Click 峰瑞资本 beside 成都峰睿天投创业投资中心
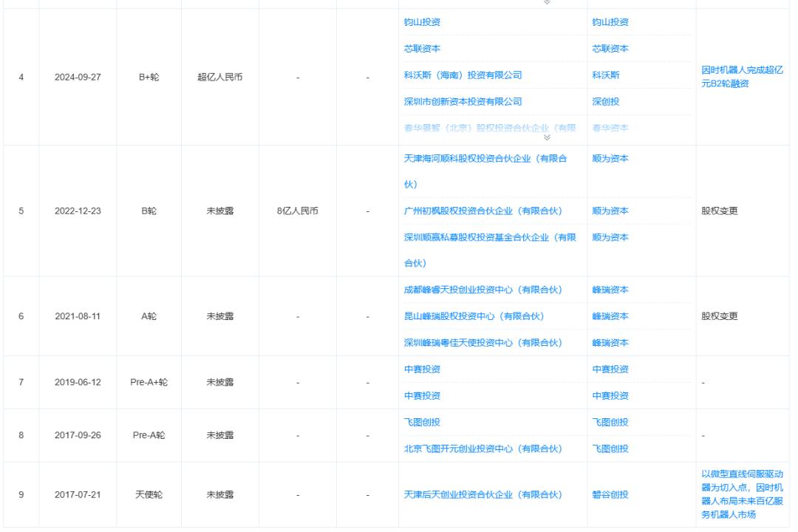Screen dimensions: 798x532 (610, 290)
